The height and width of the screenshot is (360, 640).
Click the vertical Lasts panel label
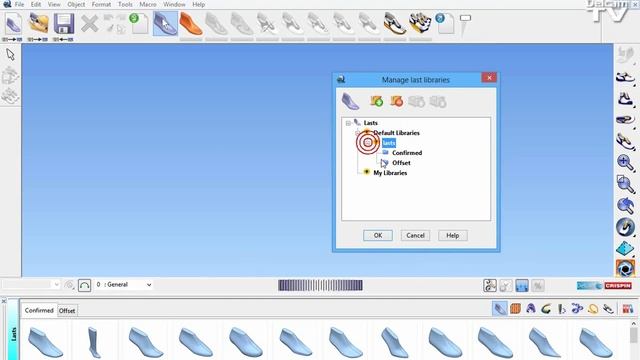[13, 334]
